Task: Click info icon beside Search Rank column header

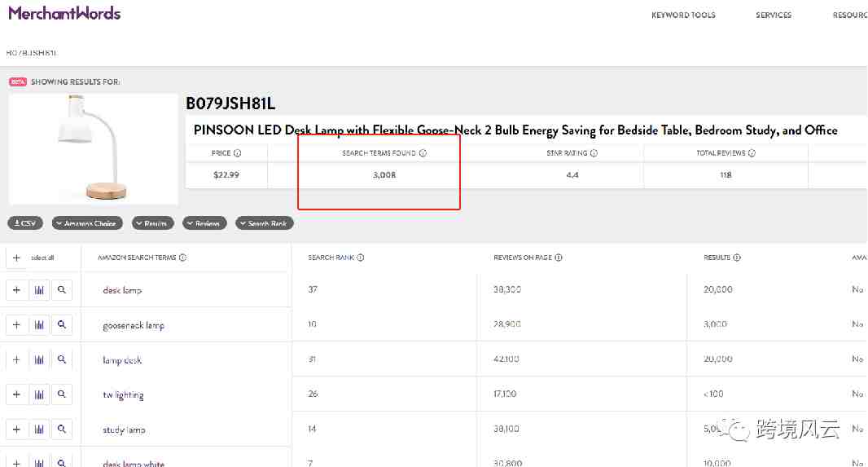Action: [361, 258]
